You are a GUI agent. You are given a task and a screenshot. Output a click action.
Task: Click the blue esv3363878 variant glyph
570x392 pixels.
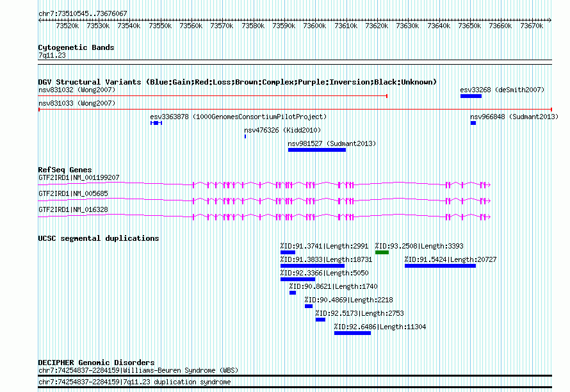(156, 123)
